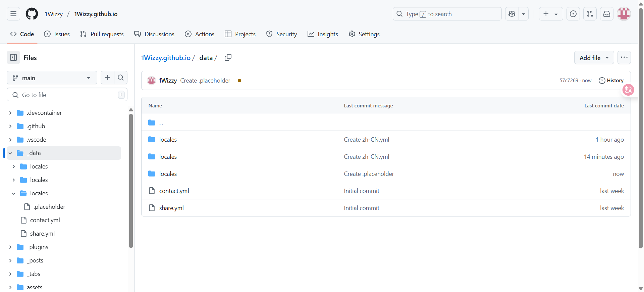The height and width of the screenshot is (292, 644).
Task: Click the 1Wizzy owner breadcrumb in header
Action: [54, 14]
